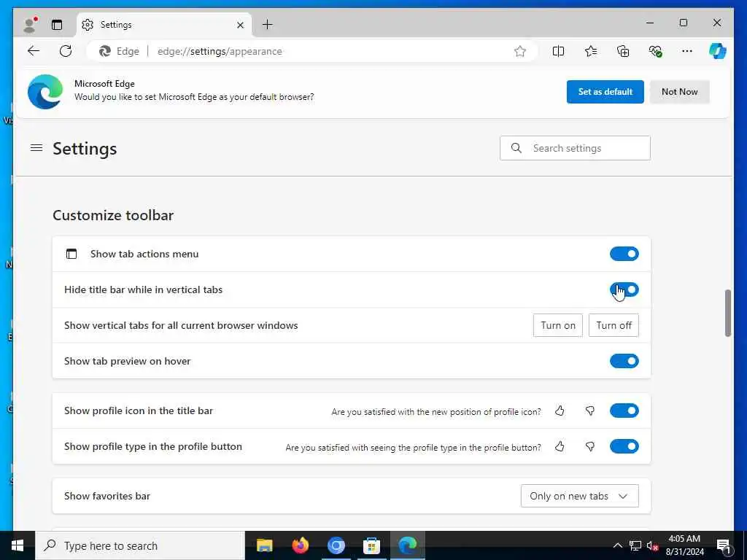Screen dimensions: 747x560
Task: Open Browser essentials heart icon
Action: pyautogui.click(x=656, y=51)
